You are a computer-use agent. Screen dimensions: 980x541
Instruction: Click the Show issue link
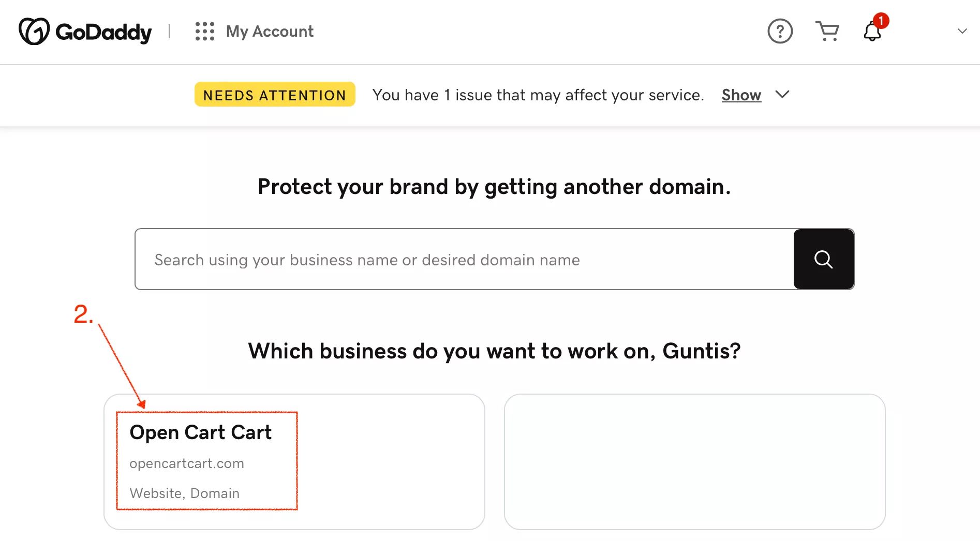tap(741, 95)
